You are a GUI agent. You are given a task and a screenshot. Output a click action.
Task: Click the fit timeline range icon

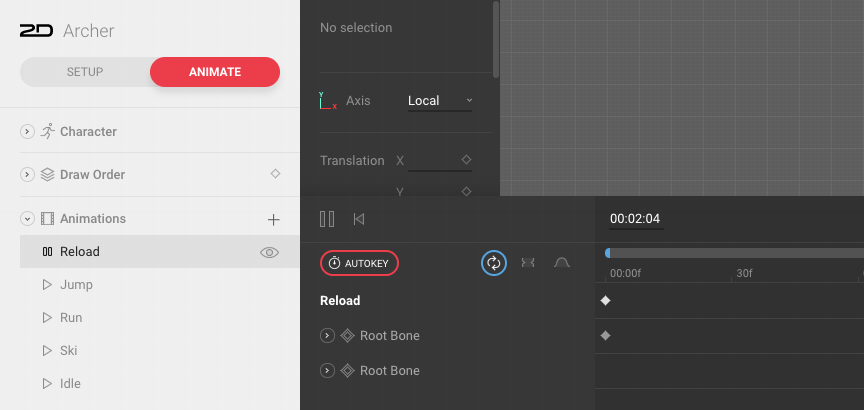click(x=528, y=263)
